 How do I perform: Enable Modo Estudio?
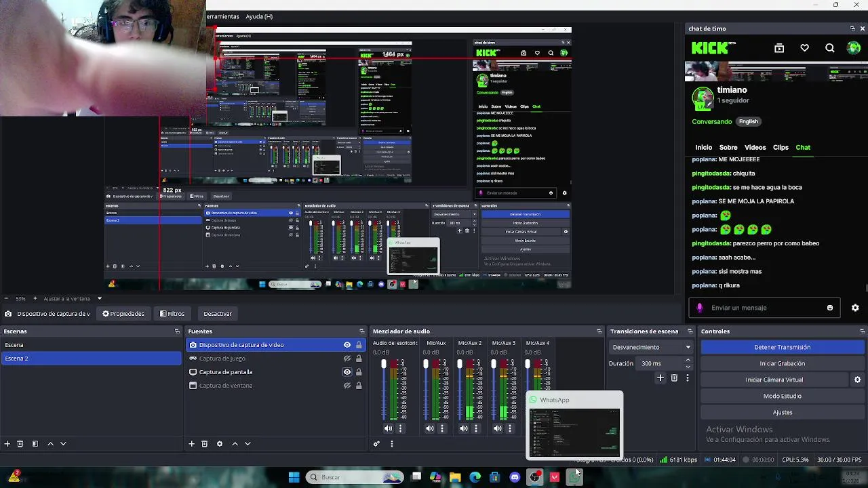[x=782, y=396]
